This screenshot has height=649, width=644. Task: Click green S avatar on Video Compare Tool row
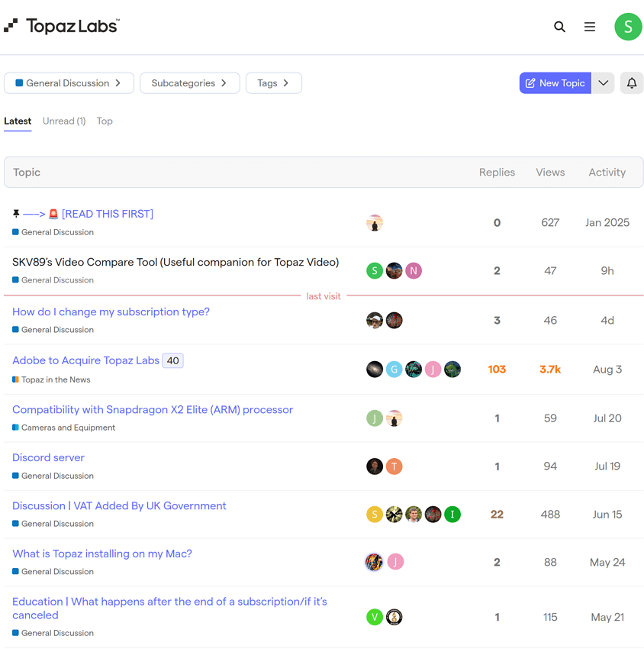pos(375,271)
